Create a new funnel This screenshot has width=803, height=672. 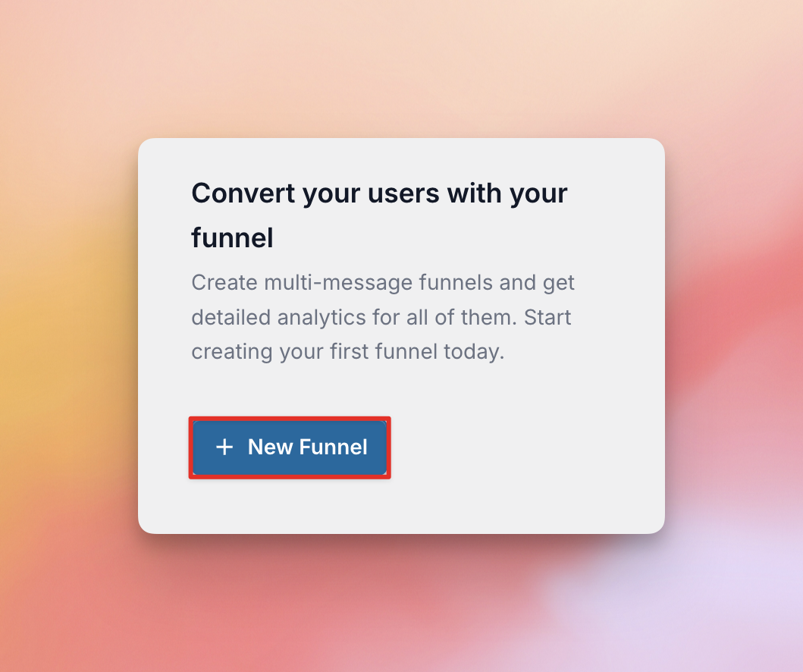pyautogui.click(x=290, y=447)
